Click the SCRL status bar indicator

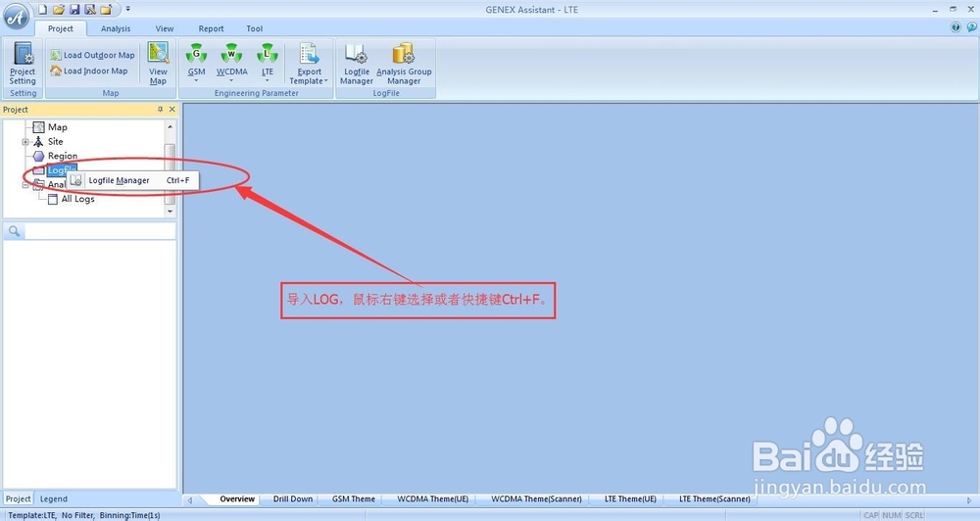pos(914,515)
